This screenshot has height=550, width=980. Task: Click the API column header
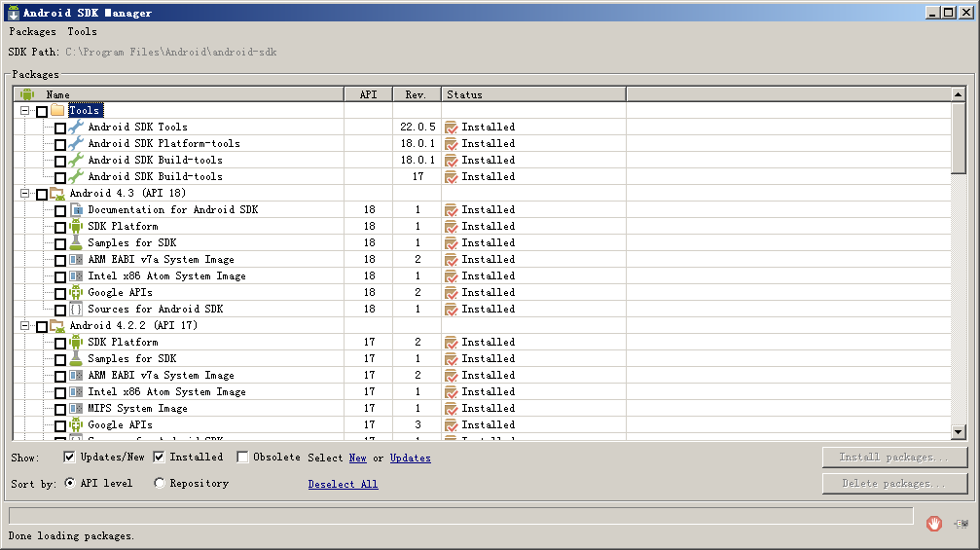coord(368,94)
